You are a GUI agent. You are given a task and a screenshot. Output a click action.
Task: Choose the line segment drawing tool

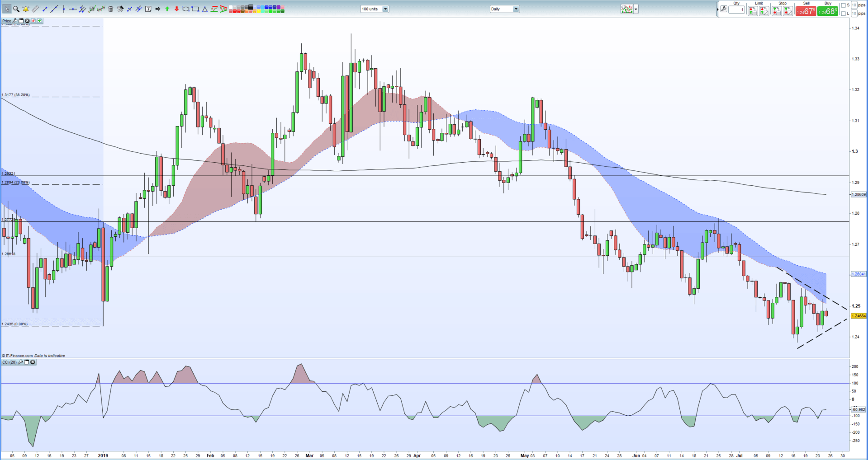pos(45,9)
